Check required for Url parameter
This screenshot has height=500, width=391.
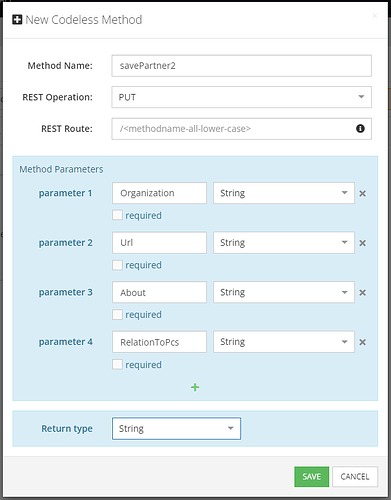[117, 265]
